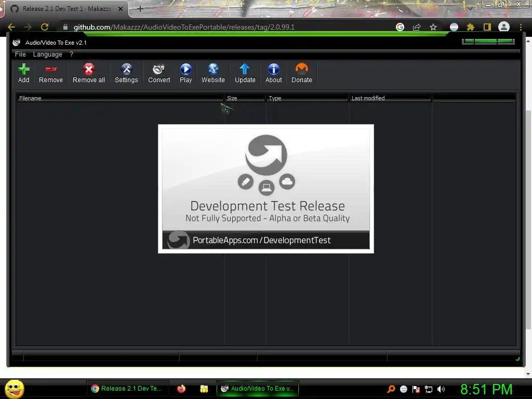Click the Convert toolbar button
This screenshot has height=399, width=532.
[x=159, y=73]
